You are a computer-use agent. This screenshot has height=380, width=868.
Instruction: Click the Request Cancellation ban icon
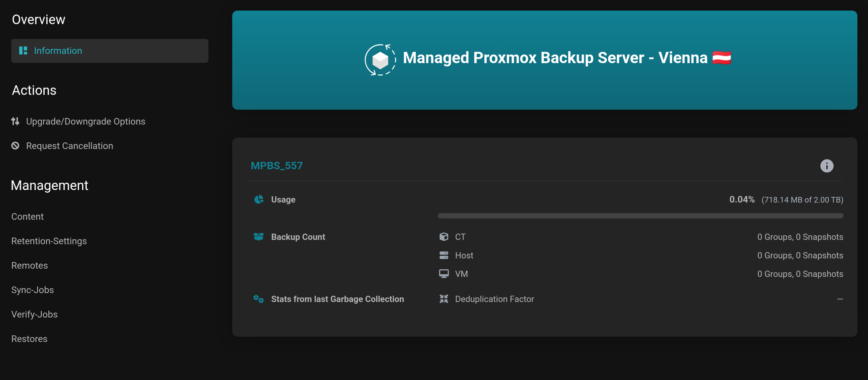coord(15,146)
